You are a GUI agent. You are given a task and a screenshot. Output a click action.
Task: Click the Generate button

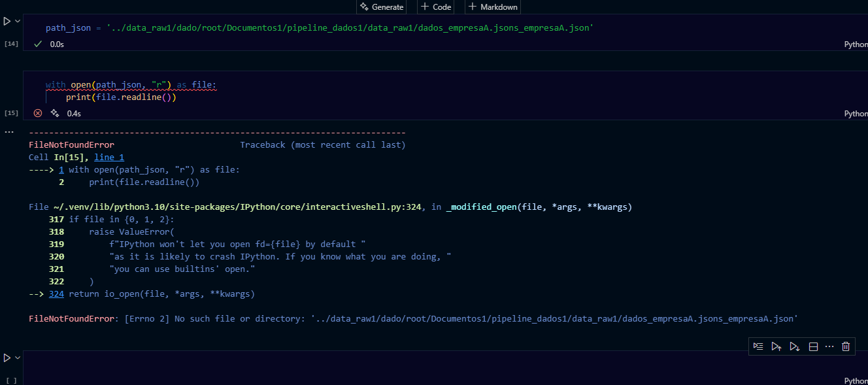tap(382, 7)
